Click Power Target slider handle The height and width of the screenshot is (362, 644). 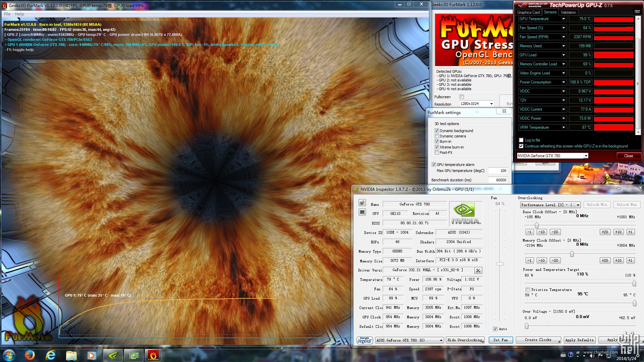pyautogui.click(x=634, y=284)
